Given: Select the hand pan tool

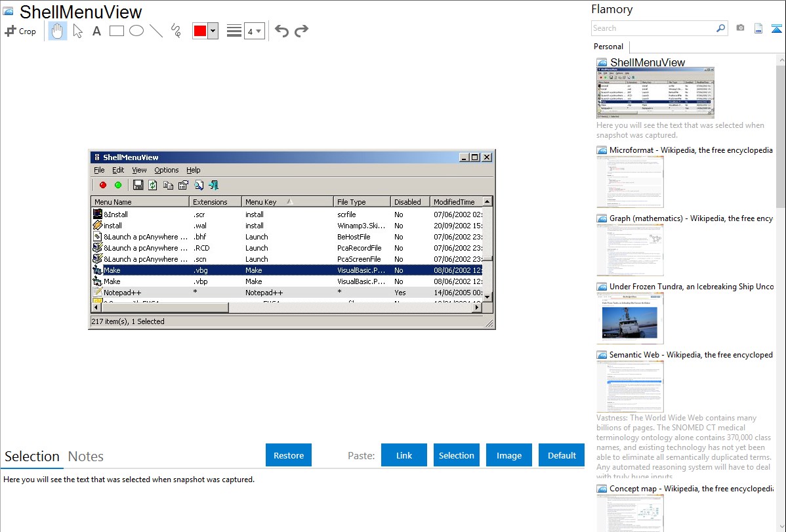Looking at the screenshot, I should click(57, 31).
